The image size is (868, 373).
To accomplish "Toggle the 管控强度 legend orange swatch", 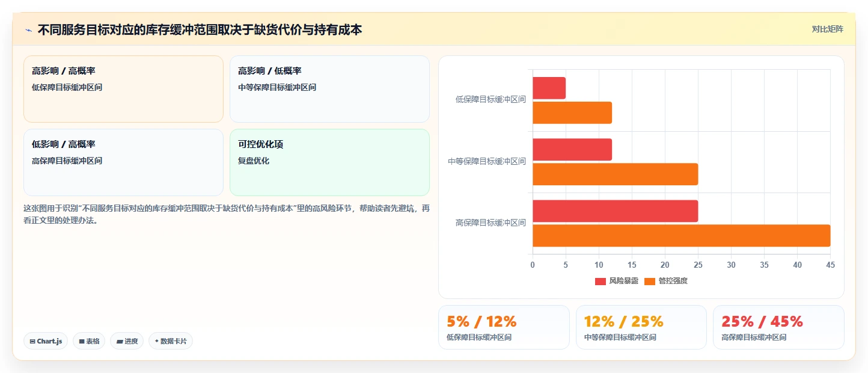I will (649, 282).
